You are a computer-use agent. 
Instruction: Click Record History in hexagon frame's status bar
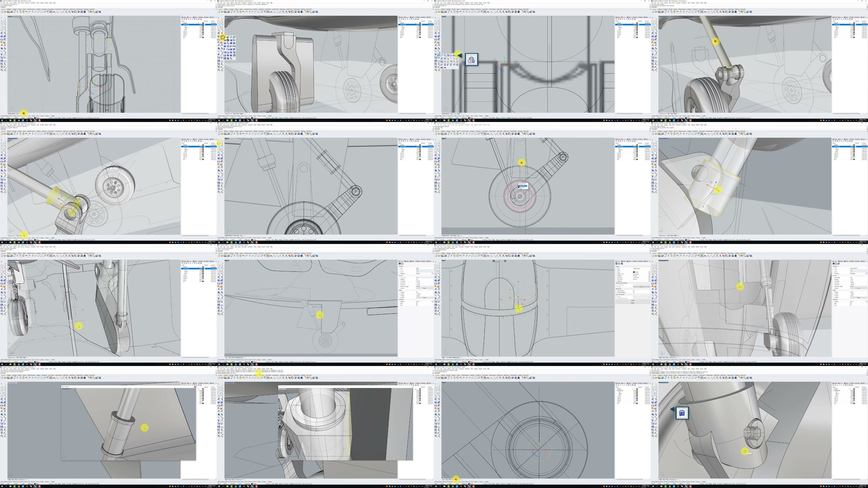pos(515,484)
